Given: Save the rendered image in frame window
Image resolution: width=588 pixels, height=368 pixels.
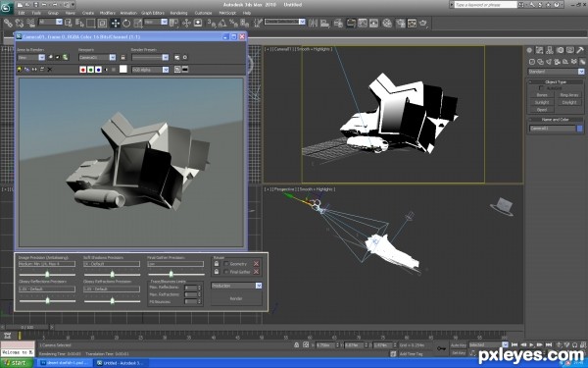Looking at the screenshot, I should point(20,70).
